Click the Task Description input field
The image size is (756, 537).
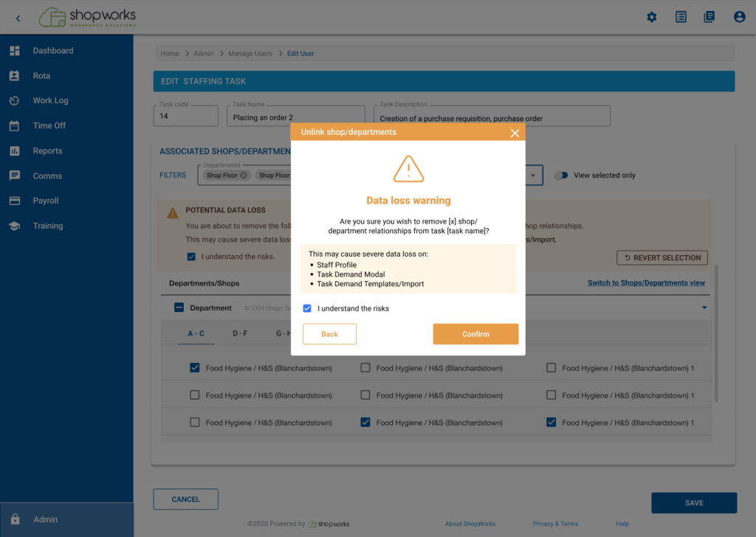(x=492, y=117)
